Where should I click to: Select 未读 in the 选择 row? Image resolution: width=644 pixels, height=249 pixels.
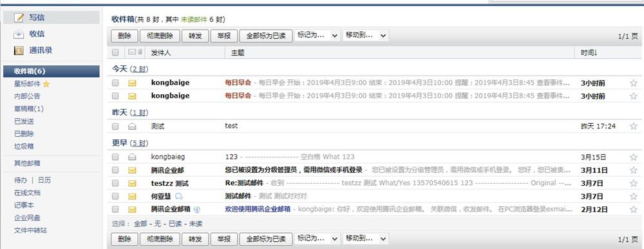[x=196, y=224]
